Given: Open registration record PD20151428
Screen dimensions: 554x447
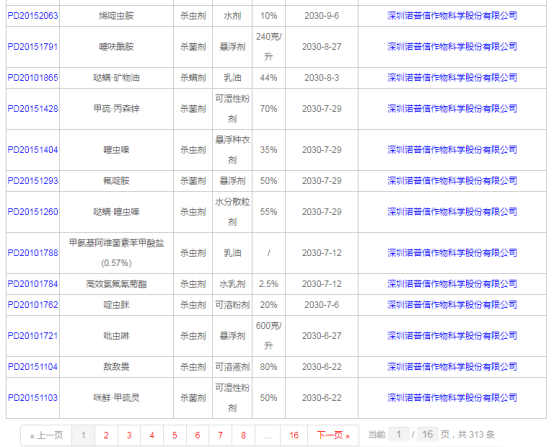Looking at the screenshot, I should tap(33, 108).
